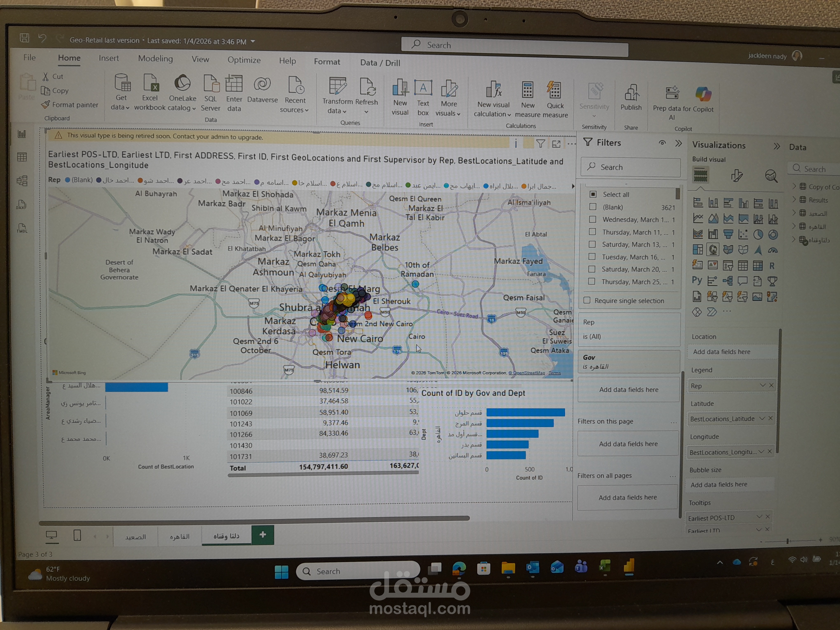
Task: Open the Rep legend field dropdown
Action: pyautogui.click(x=763, y=385)
